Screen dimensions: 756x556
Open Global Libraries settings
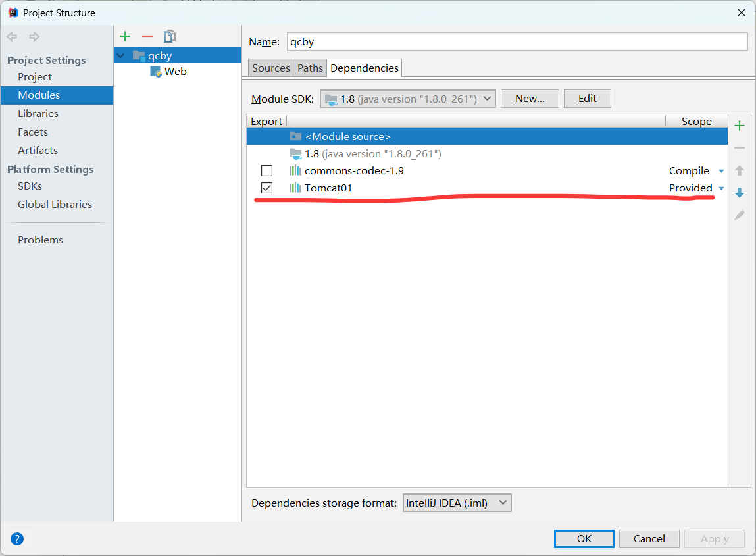point(55,204)
